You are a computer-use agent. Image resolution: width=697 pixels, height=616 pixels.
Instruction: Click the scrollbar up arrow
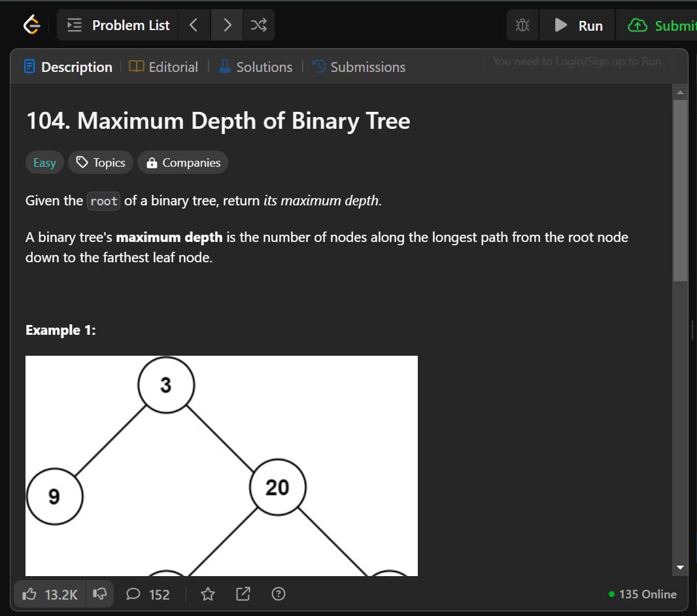680,92
